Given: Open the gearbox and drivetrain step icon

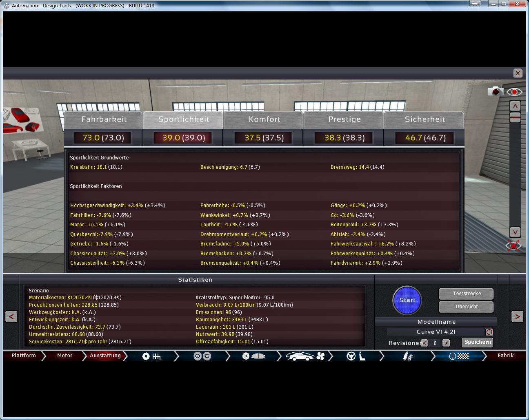Looking at the screenshot, I should pyautogui.click(x=151, y=356).
